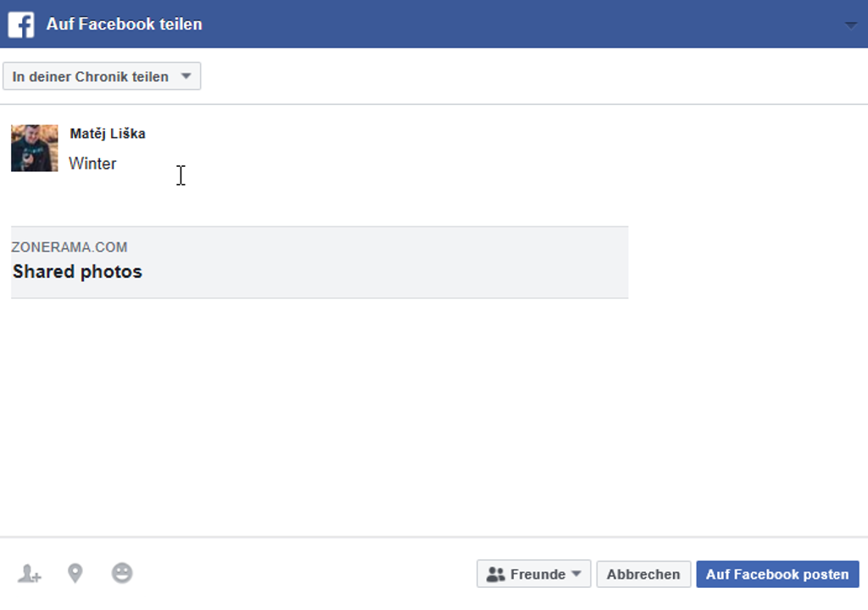Click "Auf Facebook posten" to publish

[x=777, y=574]
